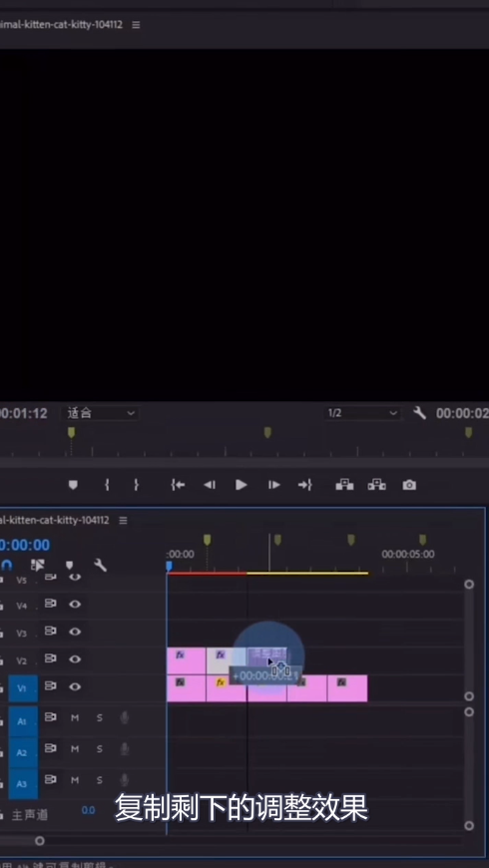The height and width of the screenshot is (868, 489).
Task: Enable voice-over record on track A2
Action: click(125, 749)
